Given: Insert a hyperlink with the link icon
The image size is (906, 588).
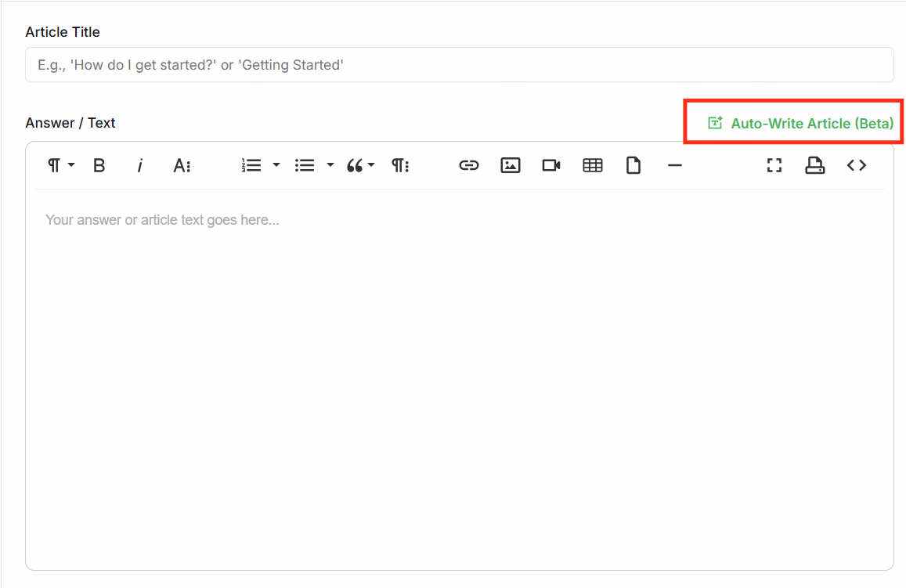Looking at the screenshot, I should (468, 166).
